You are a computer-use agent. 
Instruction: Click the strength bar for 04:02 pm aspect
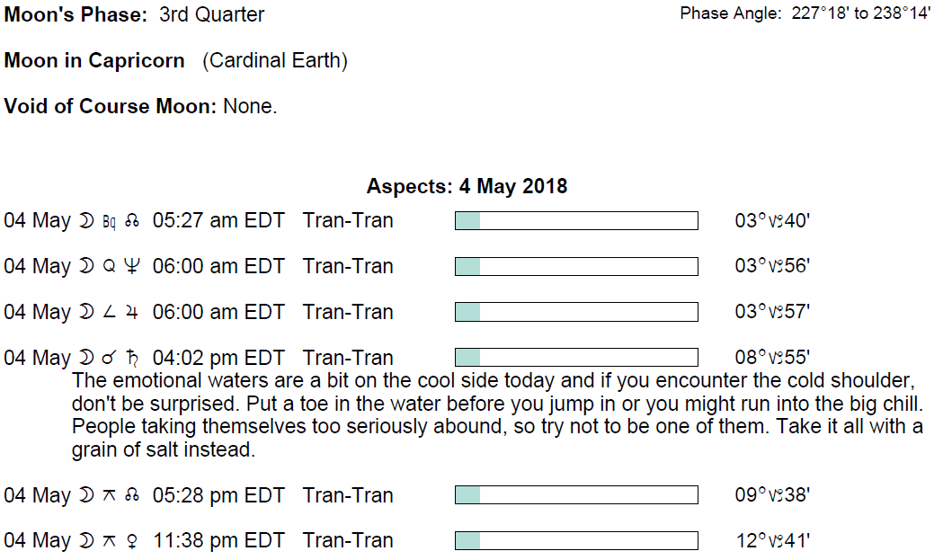576,358
